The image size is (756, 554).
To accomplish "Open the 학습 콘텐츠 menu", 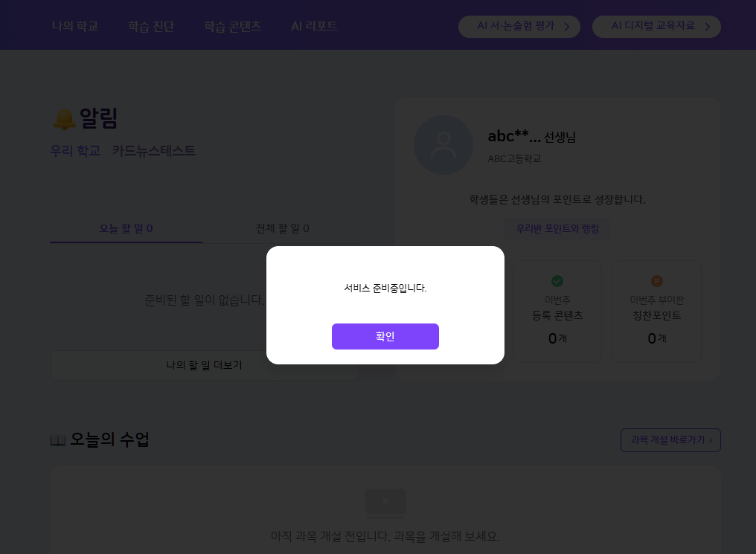I will coord(232,26).
